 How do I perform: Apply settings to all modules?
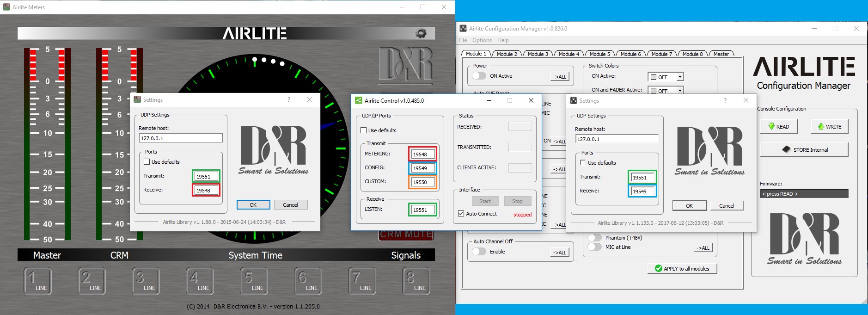coord(682,269)
